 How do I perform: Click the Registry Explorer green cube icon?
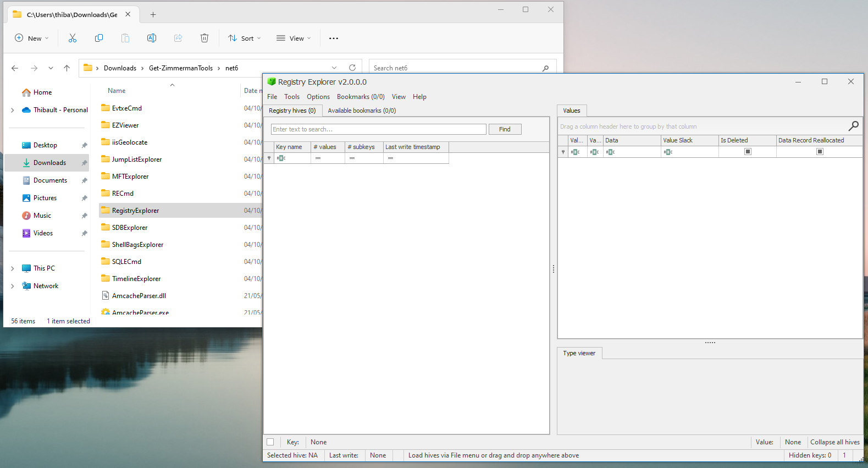pos(272,82)
